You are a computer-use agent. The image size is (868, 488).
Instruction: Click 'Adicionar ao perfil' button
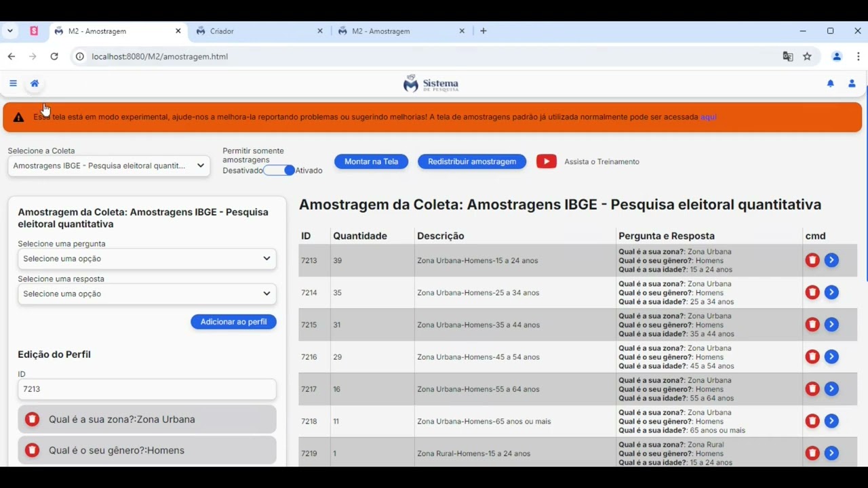[233, 322]
